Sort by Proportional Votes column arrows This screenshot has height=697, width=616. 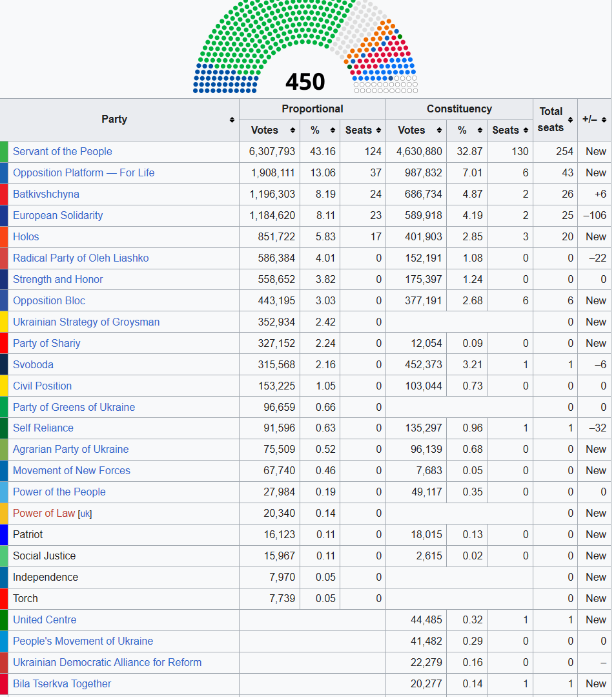293,130
